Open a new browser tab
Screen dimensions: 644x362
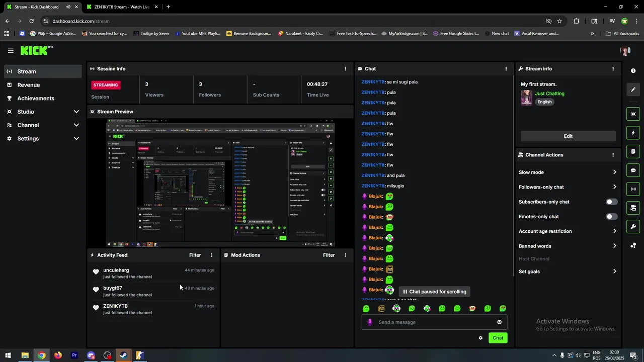click(x=168, y=7)
